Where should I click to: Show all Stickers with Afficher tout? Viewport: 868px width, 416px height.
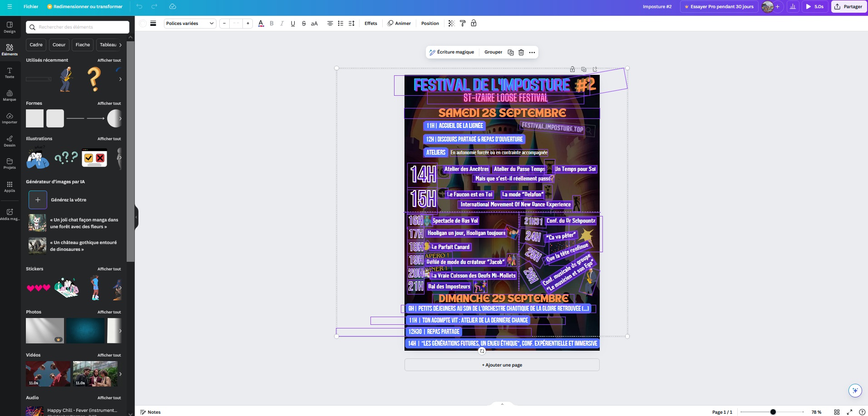coord(109,269)
